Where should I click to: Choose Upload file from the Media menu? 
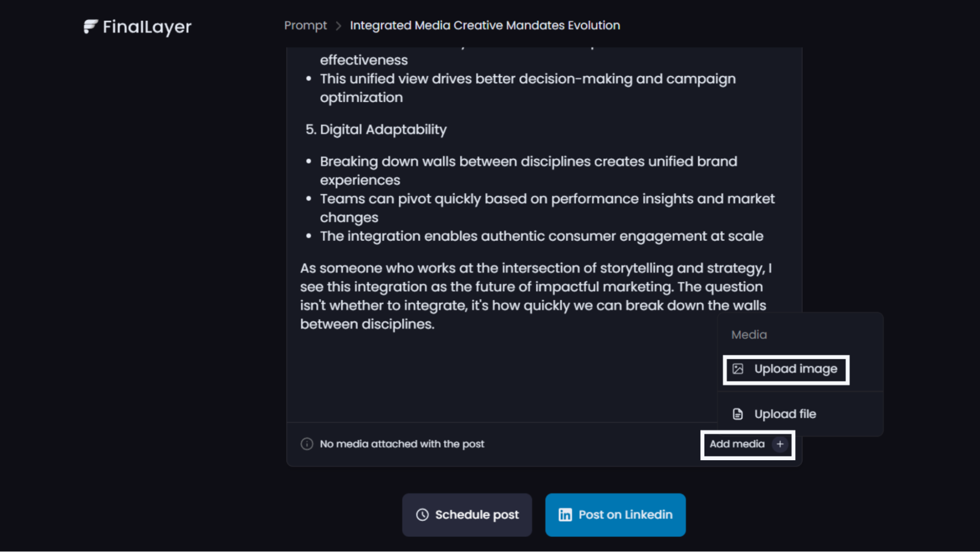point(785,414)
